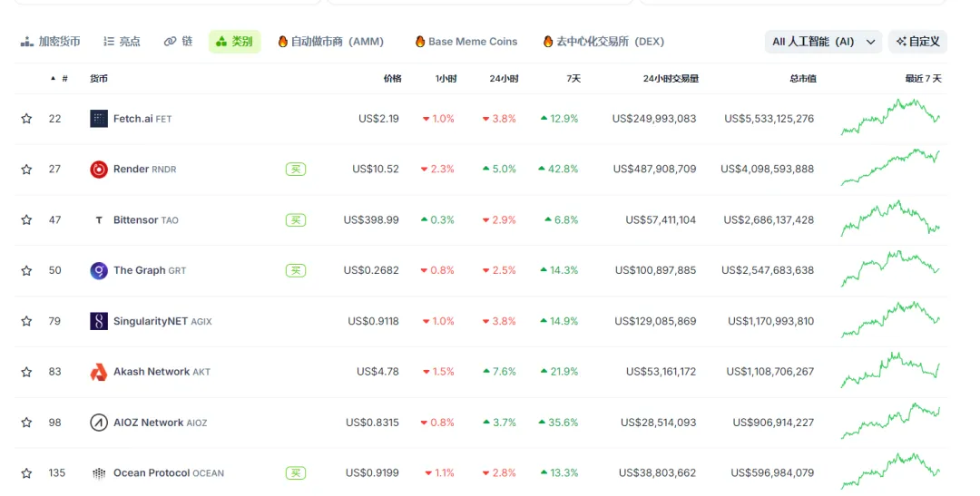Open the Base Meme Coins category link
980x496 pixels.
tap(465, 42)
